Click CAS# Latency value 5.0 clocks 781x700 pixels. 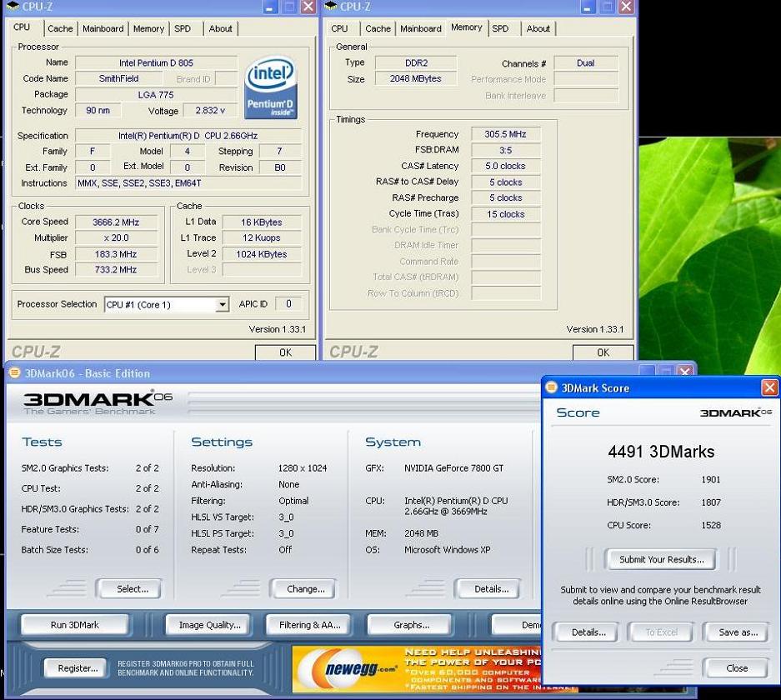506,166
